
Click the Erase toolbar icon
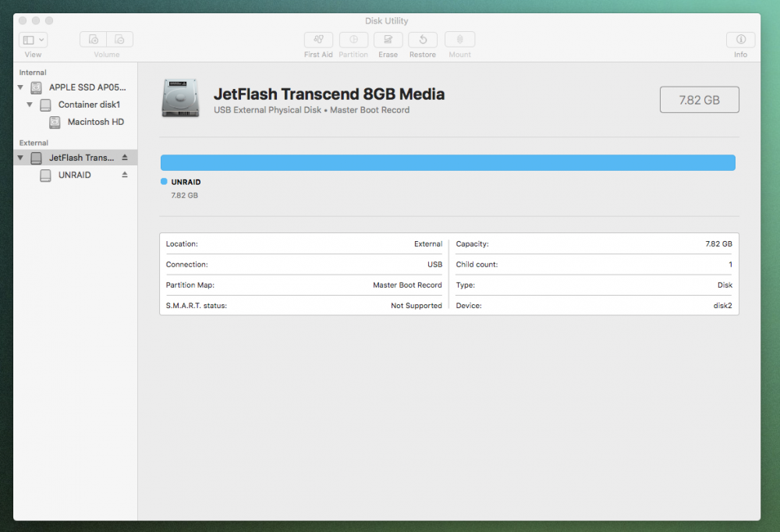pos(388,39)
